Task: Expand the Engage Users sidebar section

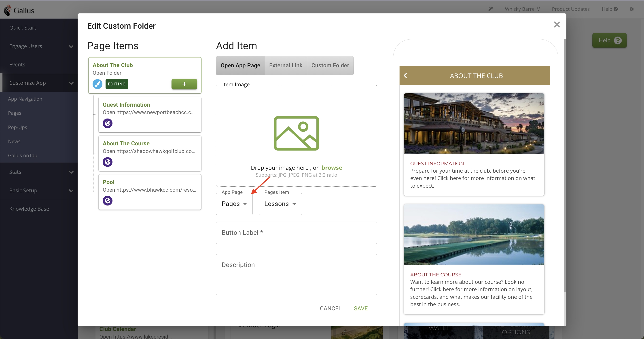Action: click(x=39, y=46)
